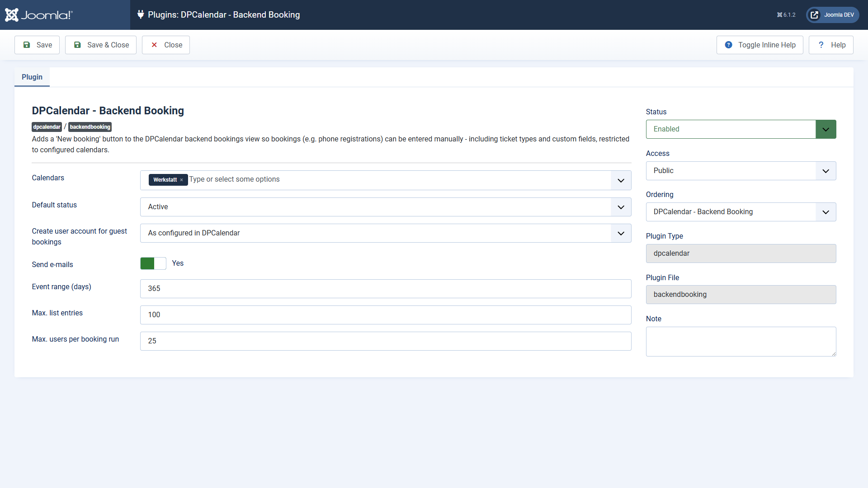Toggle the Send e-mails switch
868x488 pixels.
coord(153,263)
